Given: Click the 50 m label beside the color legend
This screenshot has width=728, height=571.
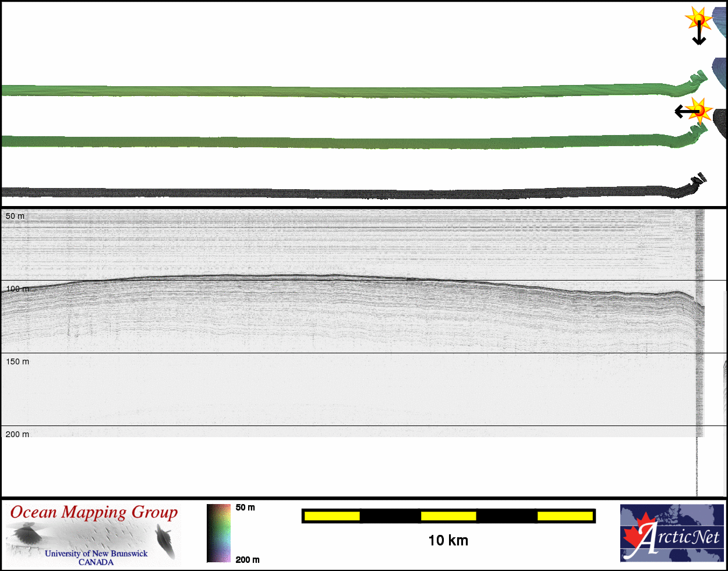Looking at the screenshot, I should (245, 508).
